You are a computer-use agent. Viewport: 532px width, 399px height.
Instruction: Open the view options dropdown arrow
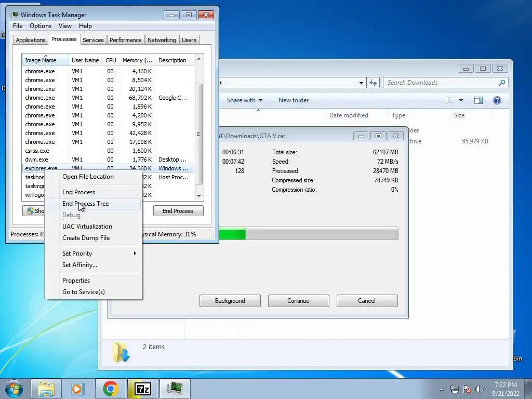(461, 100)
